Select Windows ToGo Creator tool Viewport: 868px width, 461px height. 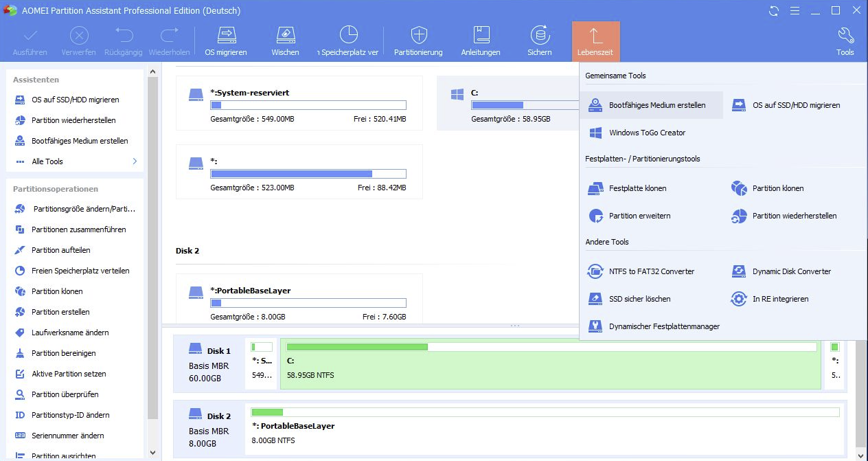pyautogui.click(x=646, y=133)
